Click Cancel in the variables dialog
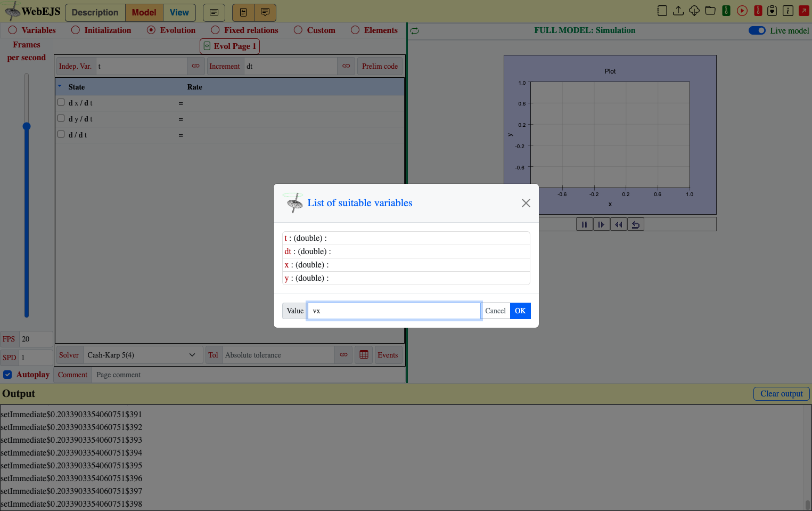The width and height of the screenshot is (812, 511). tap(496, 311)
